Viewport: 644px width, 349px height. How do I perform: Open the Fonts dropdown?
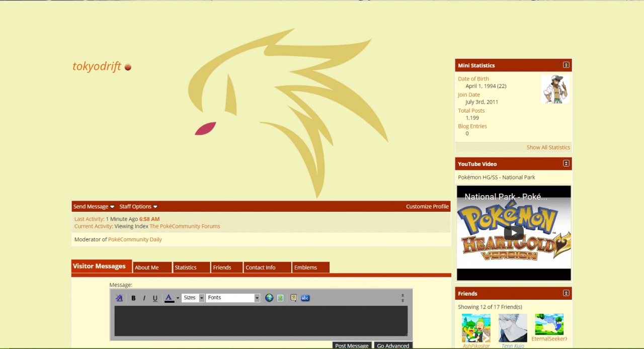click(x=233, y=298)
